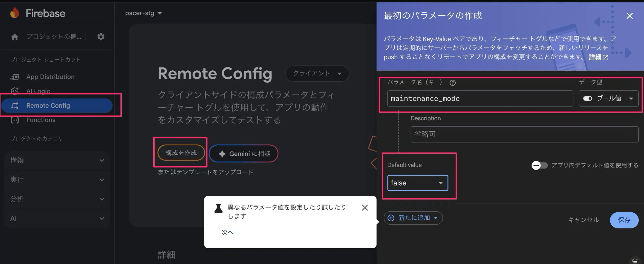This screenshot has height=264, width=644.
Task: Click plus icon on 新たに追加
Action: [391, 218]
